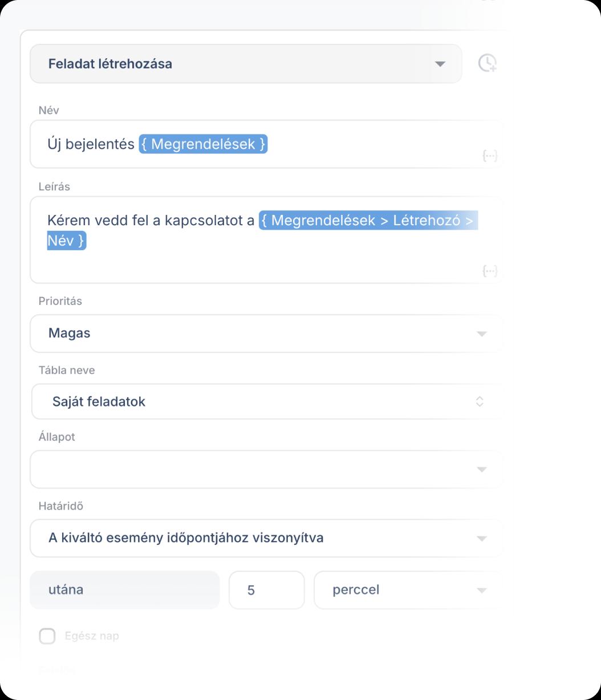Toggle the Egész nap checkbox
Screen dimensions: 601x700
47,636
